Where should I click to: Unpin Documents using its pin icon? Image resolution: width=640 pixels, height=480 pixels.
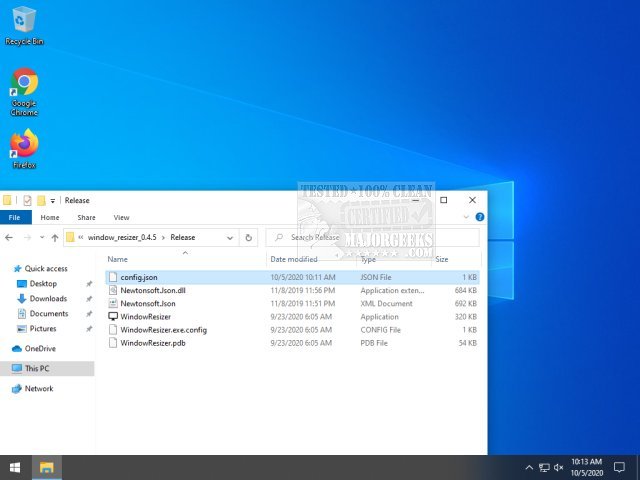coord(89,314)
